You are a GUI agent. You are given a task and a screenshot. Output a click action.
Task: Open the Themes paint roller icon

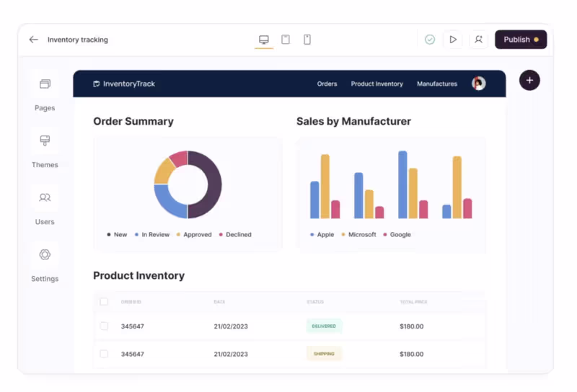[45, 141]
